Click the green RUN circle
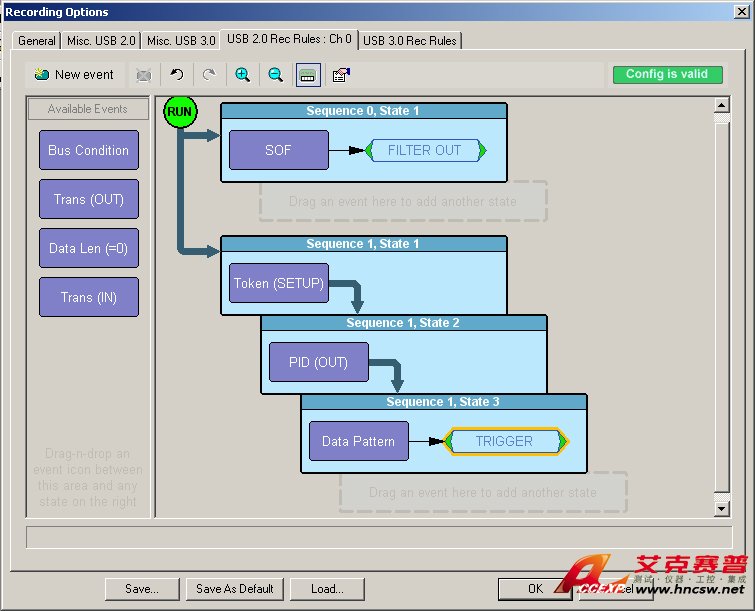This screenshot has height=611, width=755. click(180, 111)
